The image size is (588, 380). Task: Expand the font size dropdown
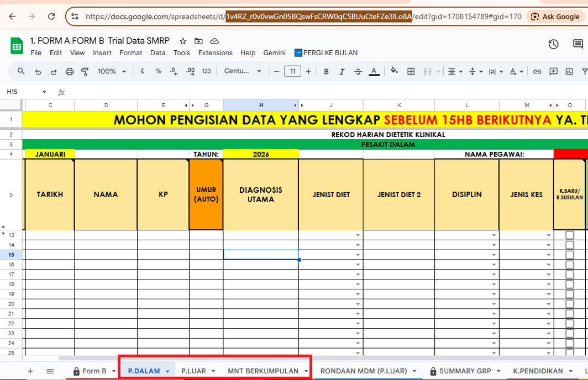292,71
